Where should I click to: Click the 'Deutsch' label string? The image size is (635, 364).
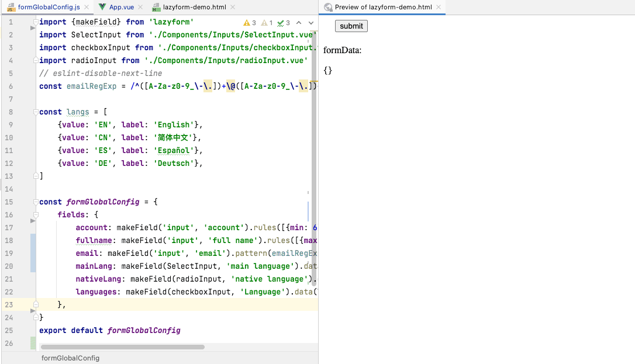[x=173, y=164]
